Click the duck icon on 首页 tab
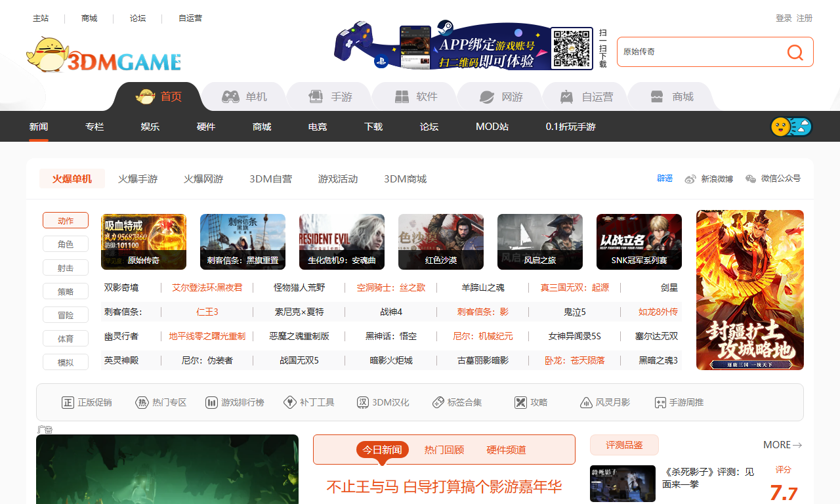840x504 pixels. click(x=145, y=96)
